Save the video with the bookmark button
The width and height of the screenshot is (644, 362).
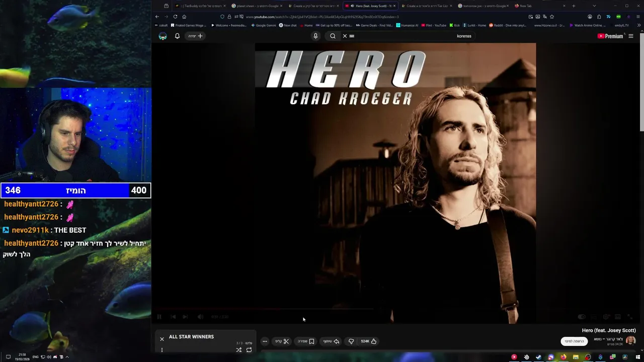(x=306, y=341)
